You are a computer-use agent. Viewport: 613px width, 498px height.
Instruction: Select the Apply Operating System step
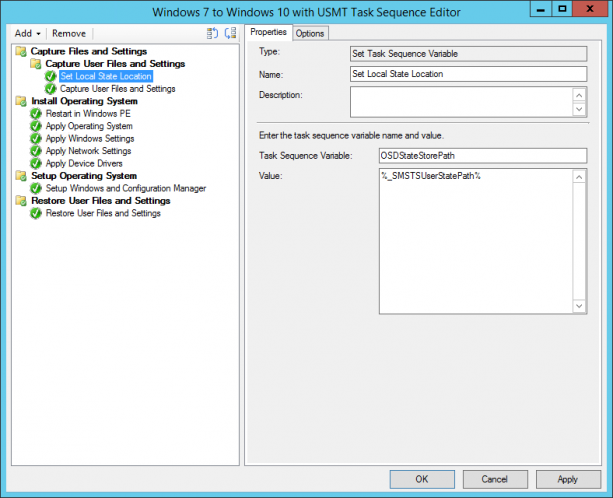pyautogui.click(x=89, y=126)
